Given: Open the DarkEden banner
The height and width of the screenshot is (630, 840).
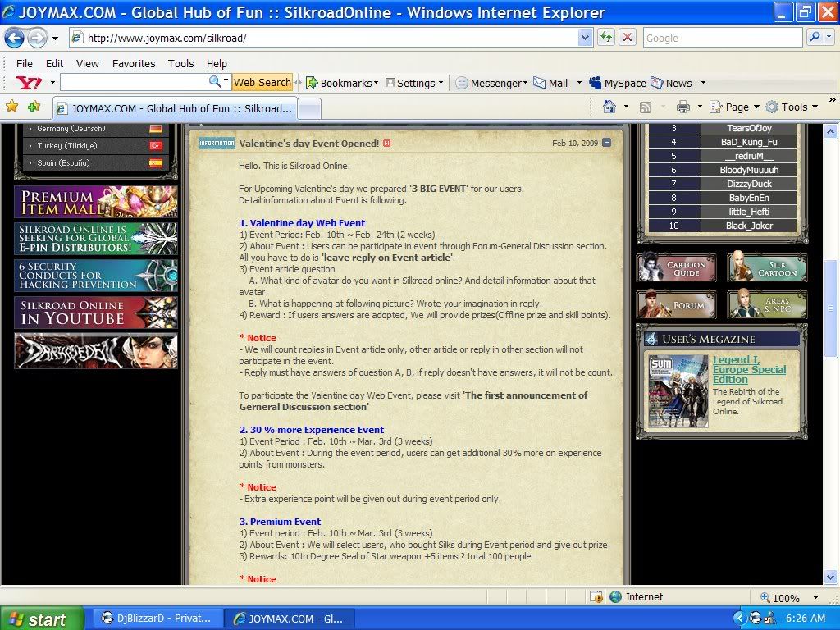Looking at the screenshot, I should click(x=96, y=351).
